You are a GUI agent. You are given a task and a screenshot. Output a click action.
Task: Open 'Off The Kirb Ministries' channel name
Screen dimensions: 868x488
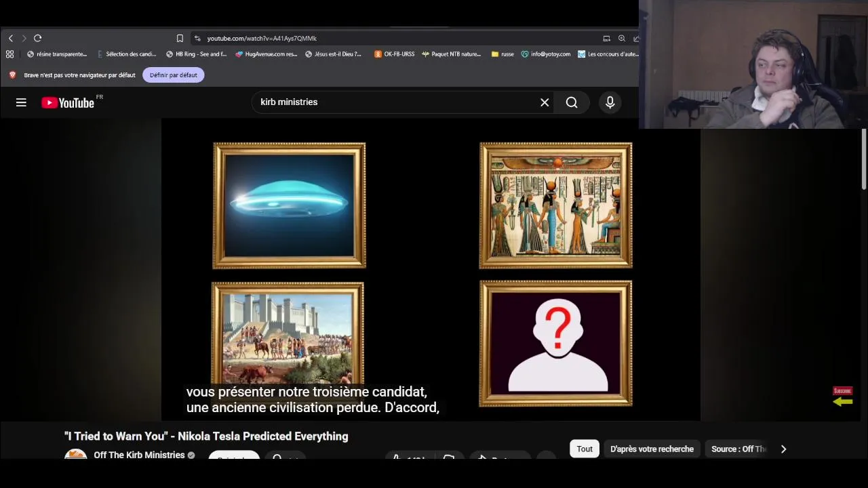(139, 455)
